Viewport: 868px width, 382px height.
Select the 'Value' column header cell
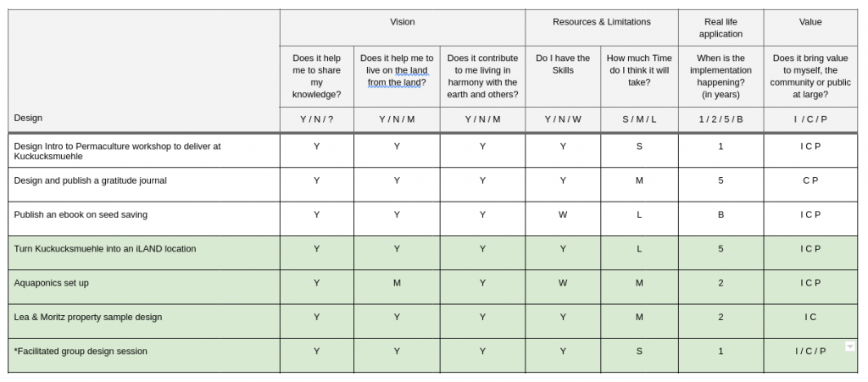(x=810, y=22)
